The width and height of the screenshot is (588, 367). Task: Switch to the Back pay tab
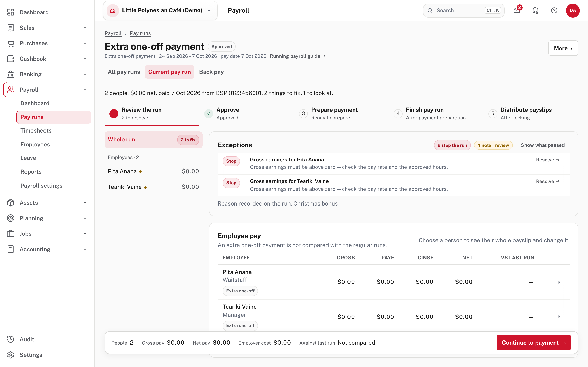[211, 72]
